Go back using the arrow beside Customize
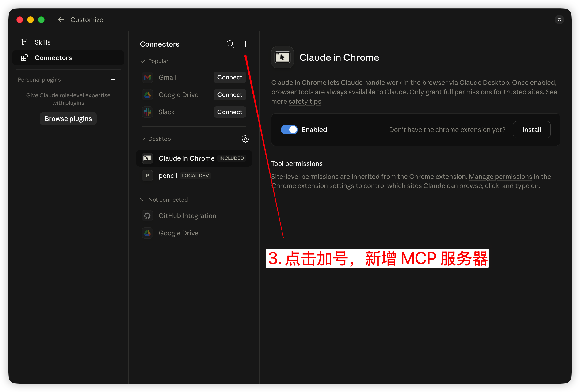 (x=61, y=20)
